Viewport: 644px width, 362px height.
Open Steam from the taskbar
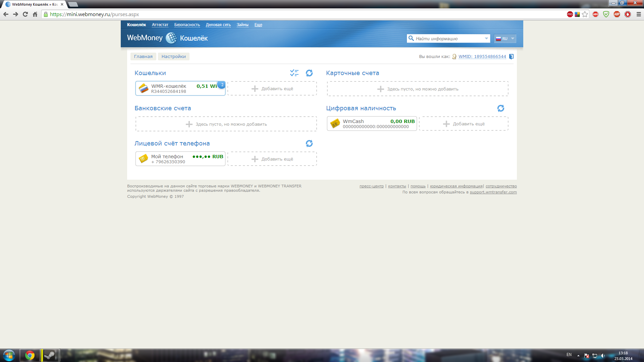click(x=50, y=355)
